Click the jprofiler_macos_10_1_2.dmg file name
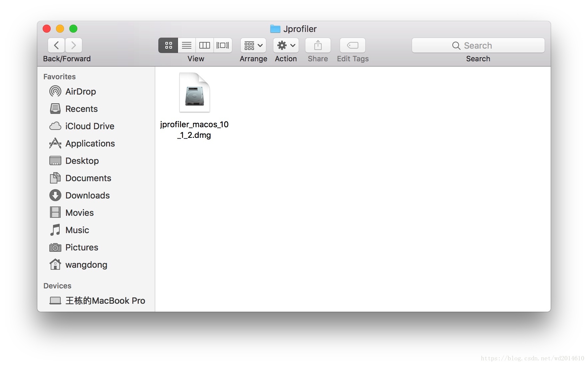 [x=194, y=130]
